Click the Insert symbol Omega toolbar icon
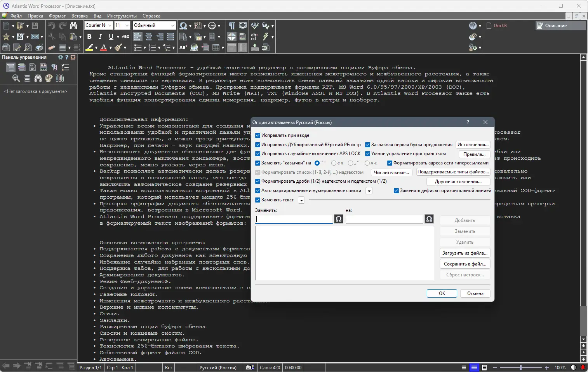Image resolution: width=588 pixels, height=372 pixels. [x=183, y=26]
